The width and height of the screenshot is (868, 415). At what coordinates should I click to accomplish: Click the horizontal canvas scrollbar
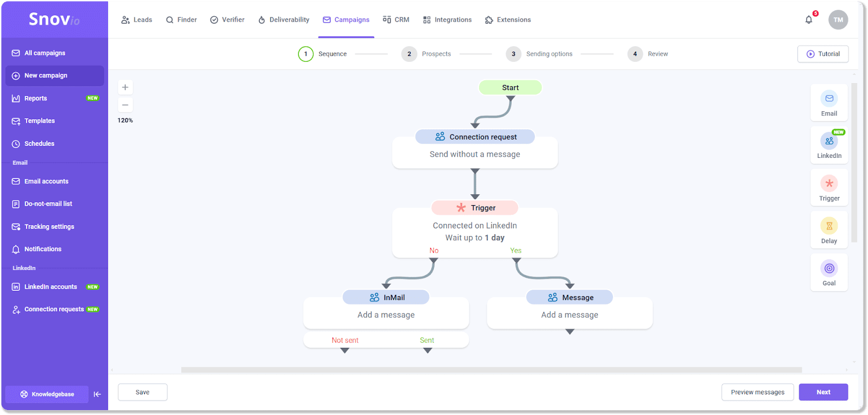pos(491,370)
